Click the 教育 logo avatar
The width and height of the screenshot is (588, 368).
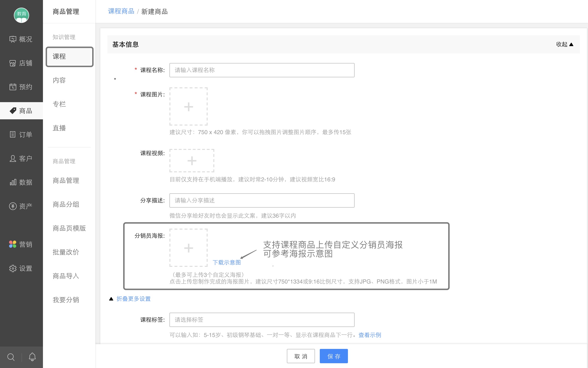tap(21, 15)
